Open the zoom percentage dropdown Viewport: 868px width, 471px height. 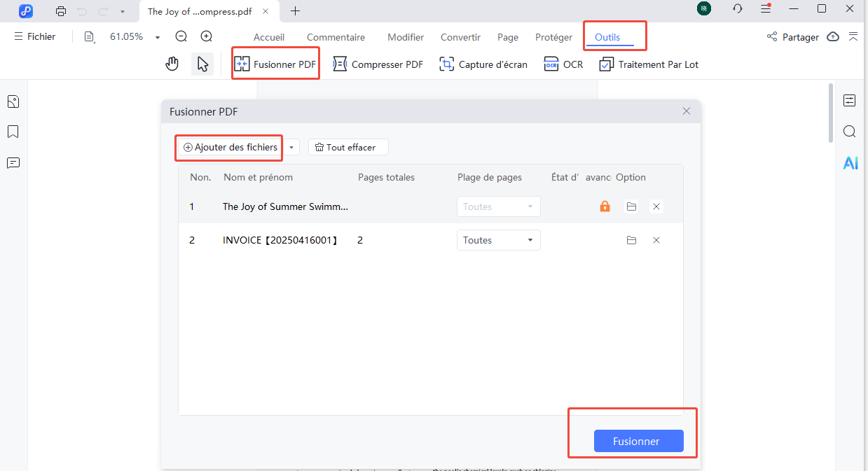click(158, 37)
